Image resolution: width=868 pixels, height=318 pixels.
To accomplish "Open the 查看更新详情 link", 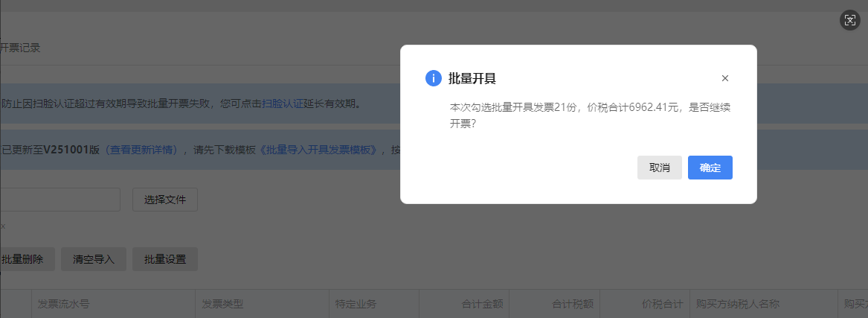I will pos(141,149).
